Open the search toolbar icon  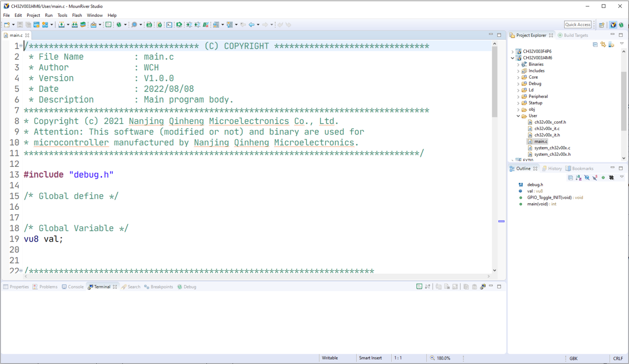tap(135, 25)
